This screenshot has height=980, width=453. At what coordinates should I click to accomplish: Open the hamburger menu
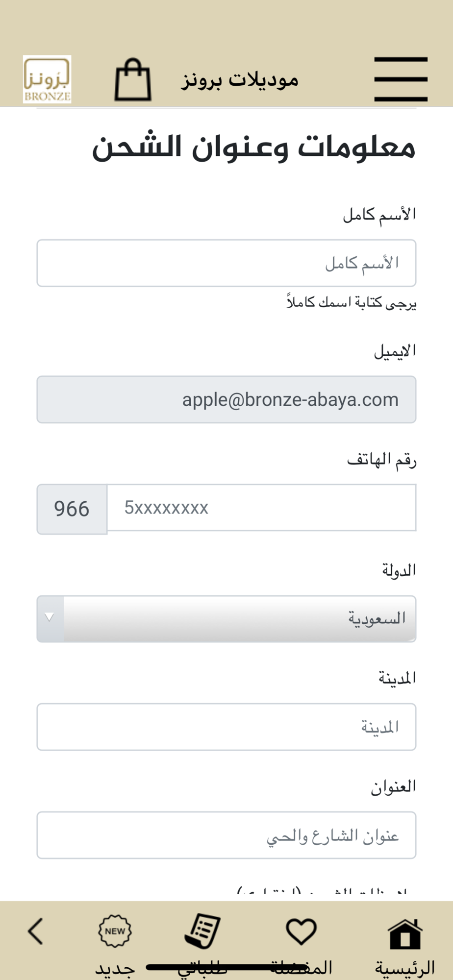click(401, 79)
